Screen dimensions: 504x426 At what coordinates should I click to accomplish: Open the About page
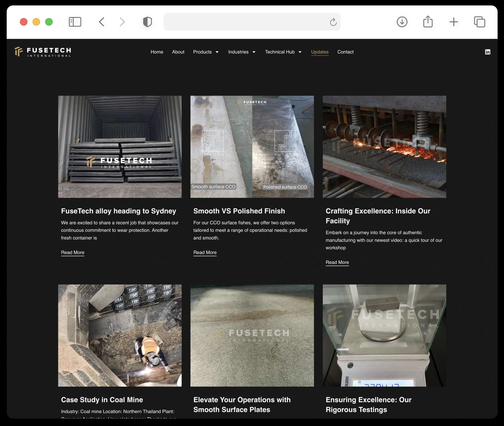[x=178, y=52]
